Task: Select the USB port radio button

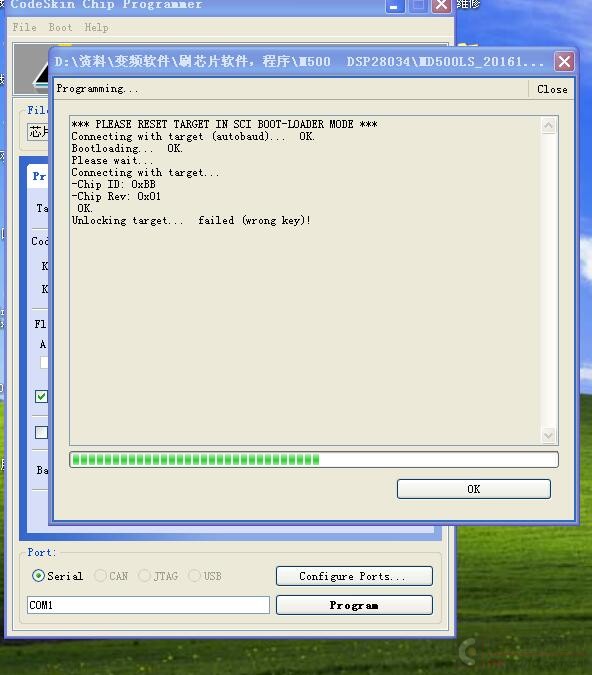Action: point(195,576)
